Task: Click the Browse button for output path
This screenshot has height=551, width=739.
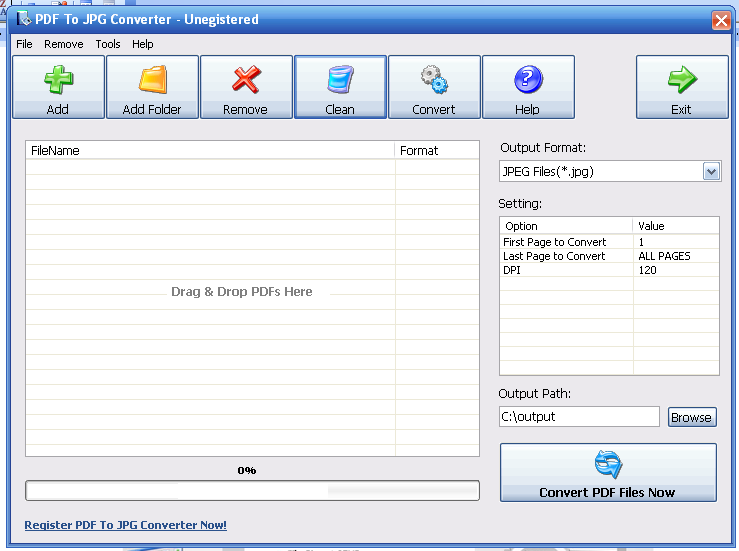Action: 692,417
